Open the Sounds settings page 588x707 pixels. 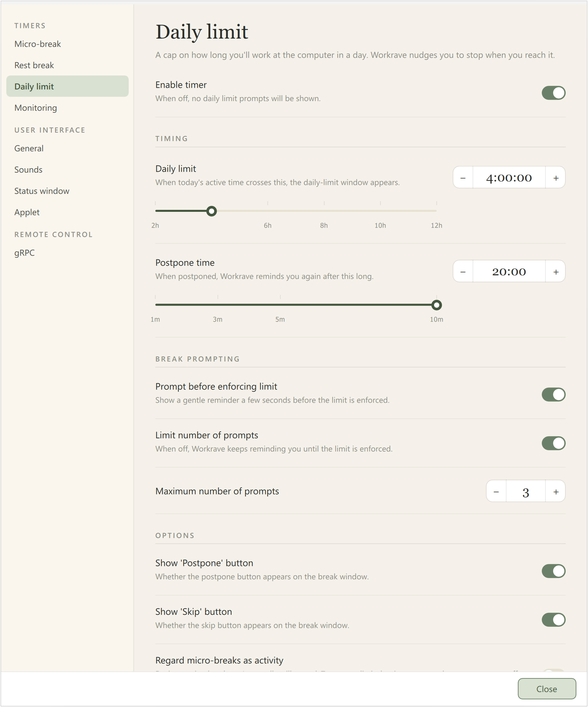click(68, 170)
